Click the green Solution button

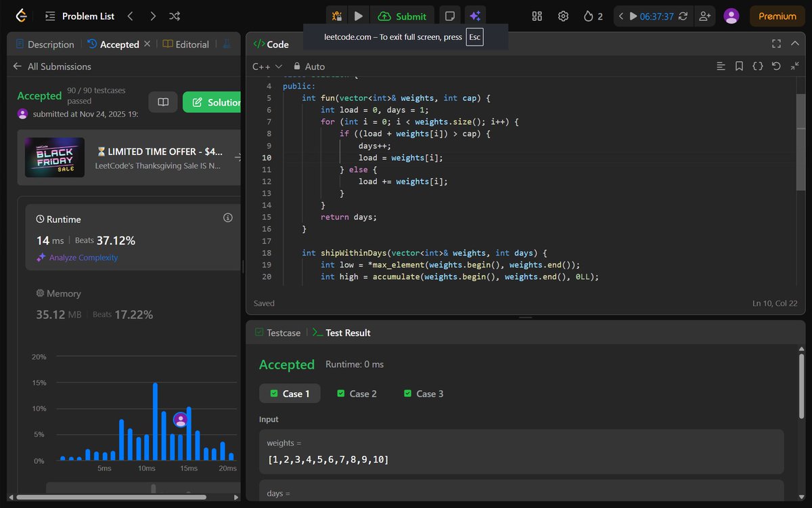pos(212,102)
